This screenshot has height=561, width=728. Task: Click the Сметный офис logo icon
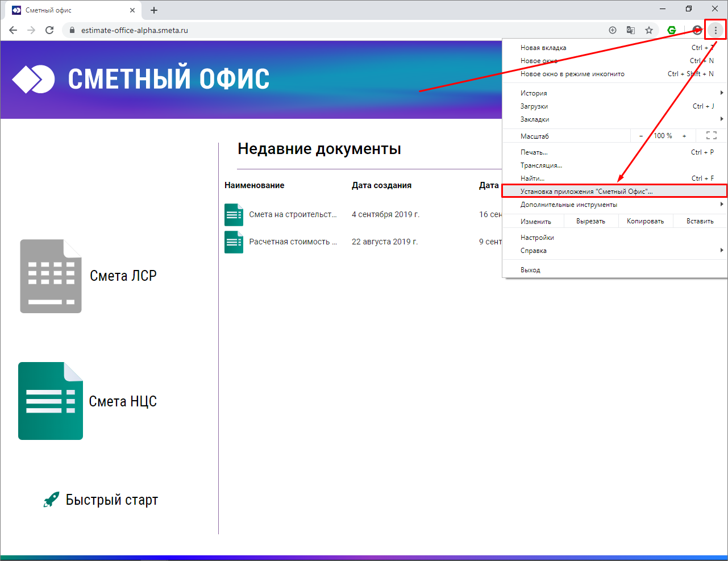coord(34,79)
